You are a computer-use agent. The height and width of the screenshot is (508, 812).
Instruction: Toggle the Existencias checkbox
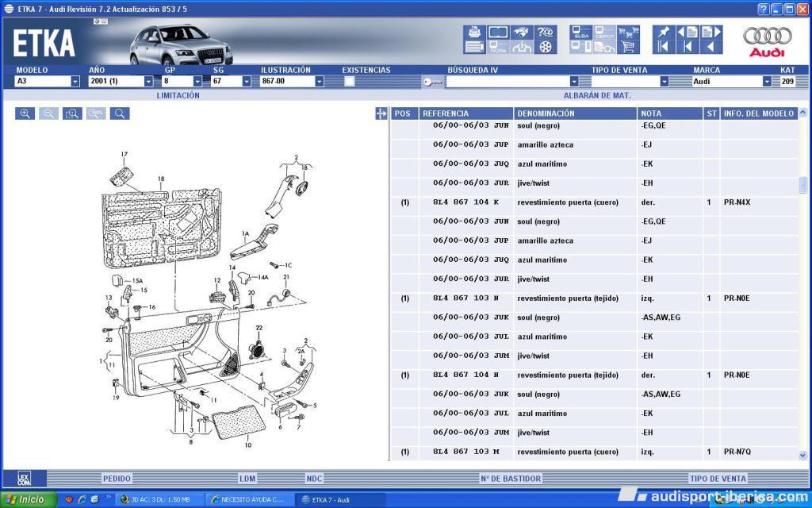[350, 82]
